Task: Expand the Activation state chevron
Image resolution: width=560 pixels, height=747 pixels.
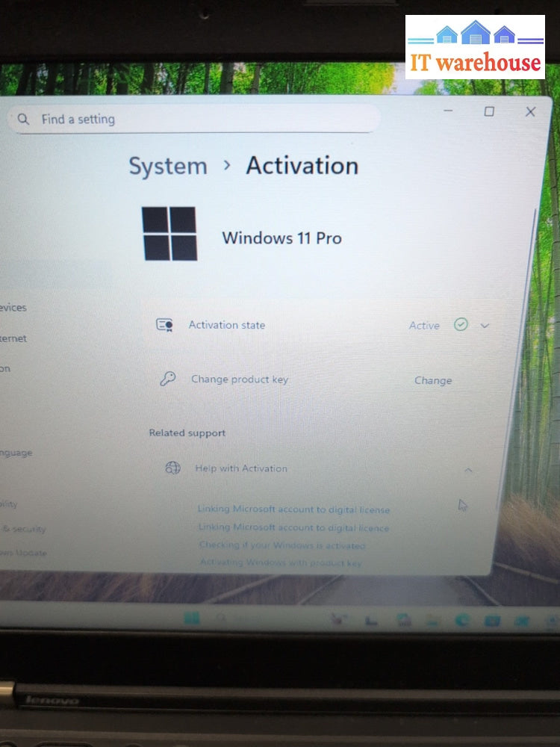Action: click(485, 326)
